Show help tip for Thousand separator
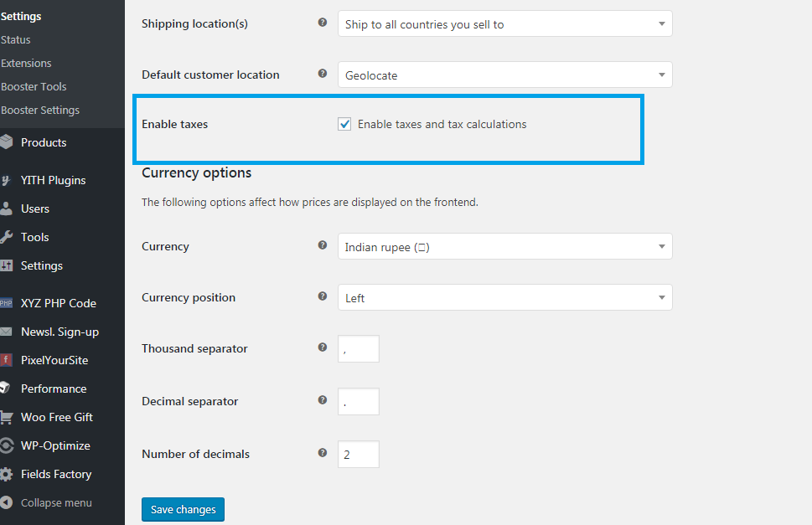This screenshot has height=525, width=812. coord(322,347)
